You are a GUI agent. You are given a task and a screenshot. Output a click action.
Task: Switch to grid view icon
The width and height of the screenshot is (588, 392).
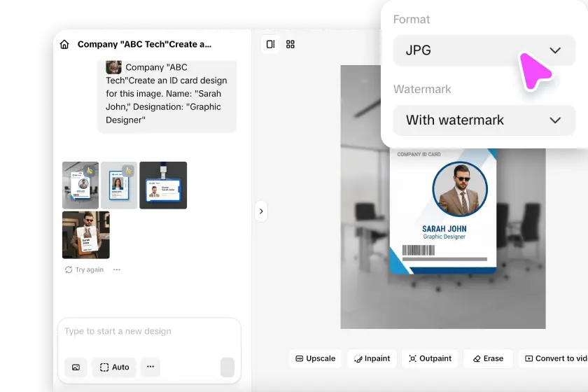[x=290, y=44]
